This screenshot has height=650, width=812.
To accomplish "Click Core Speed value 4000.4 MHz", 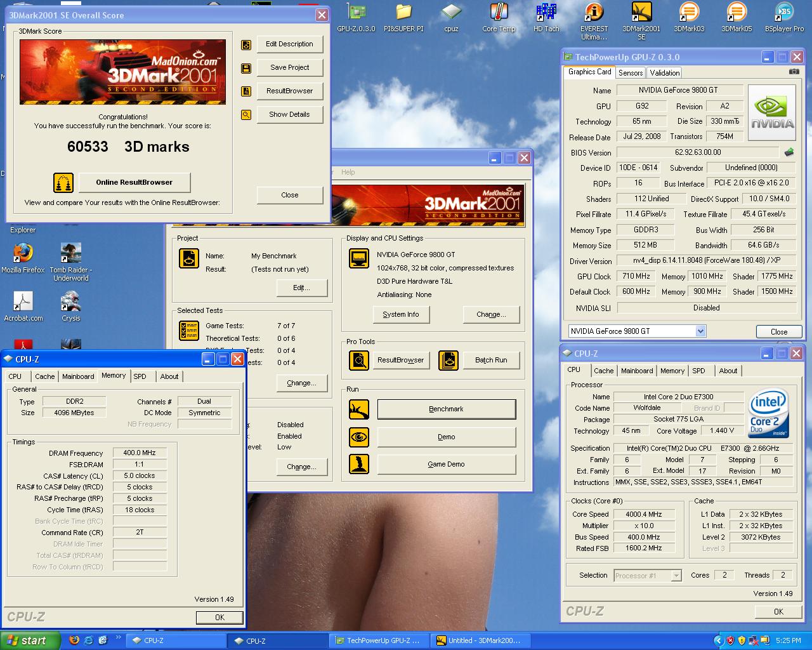I will (x=644, y=515).
